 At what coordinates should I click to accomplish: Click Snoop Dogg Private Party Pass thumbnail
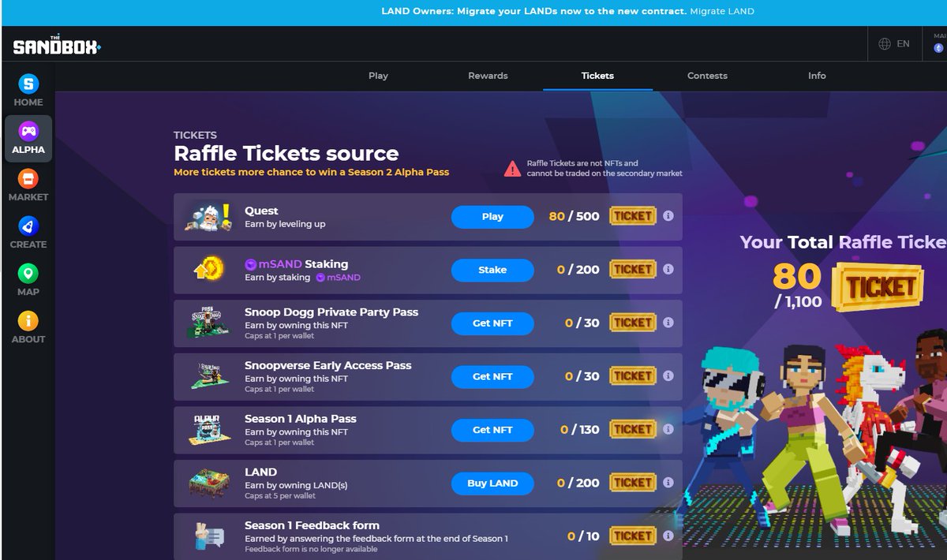coord(208,323)
